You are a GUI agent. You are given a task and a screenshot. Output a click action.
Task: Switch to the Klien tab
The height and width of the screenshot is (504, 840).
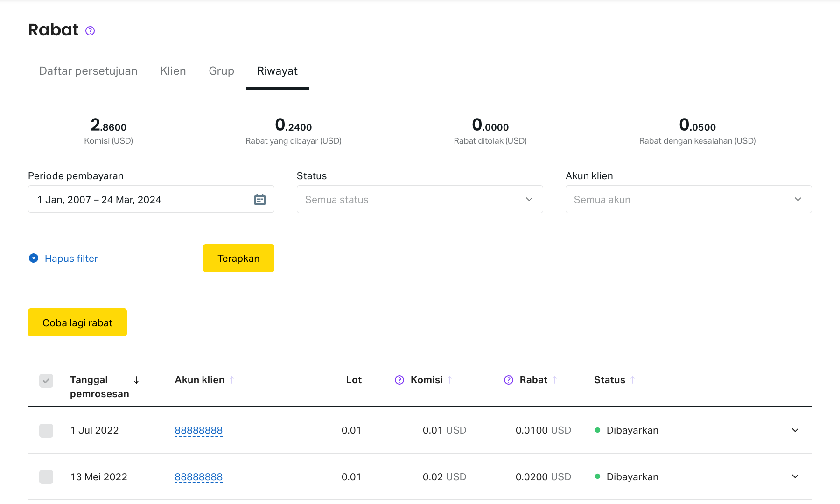173,71
